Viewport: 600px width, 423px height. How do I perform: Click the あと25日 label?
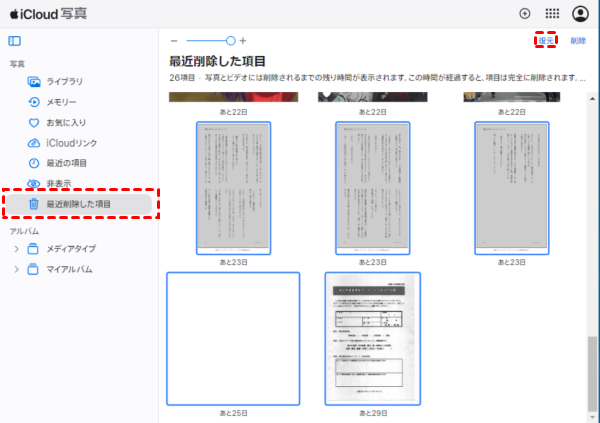(233, 413)
